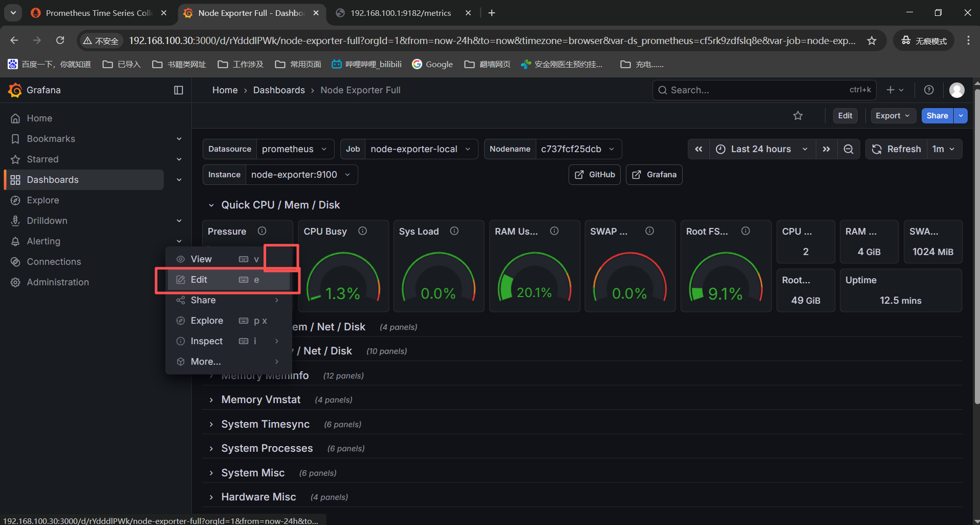Go to Home breadcrumb

[x=225, y=90]
